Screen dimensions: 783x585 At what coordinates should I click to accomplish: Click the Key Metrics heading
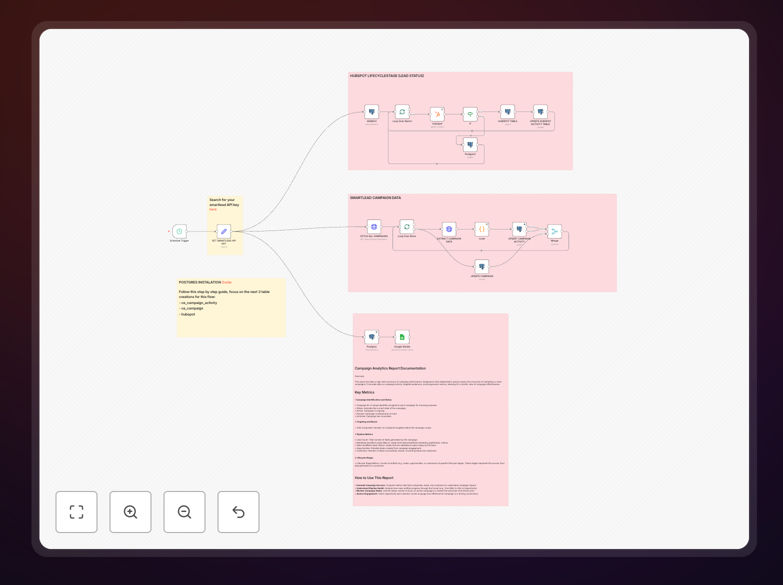pyautogui.click(x=365, y=392)
